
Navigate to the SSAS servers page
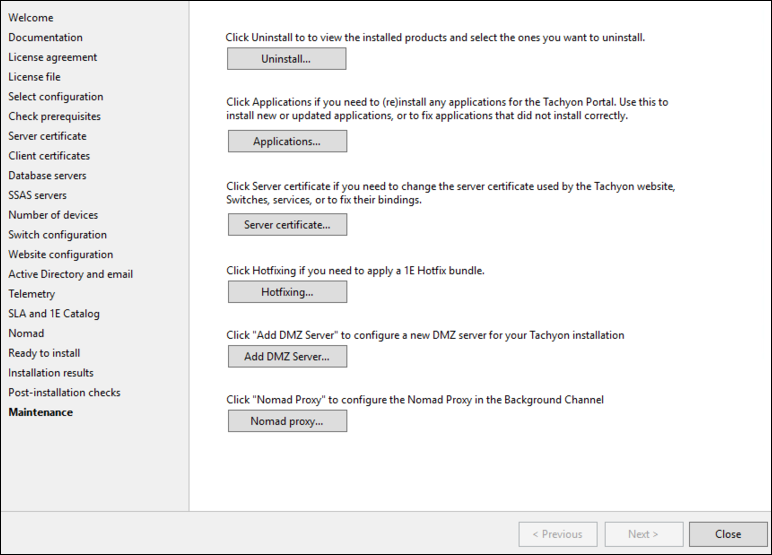tap(38, 195)
